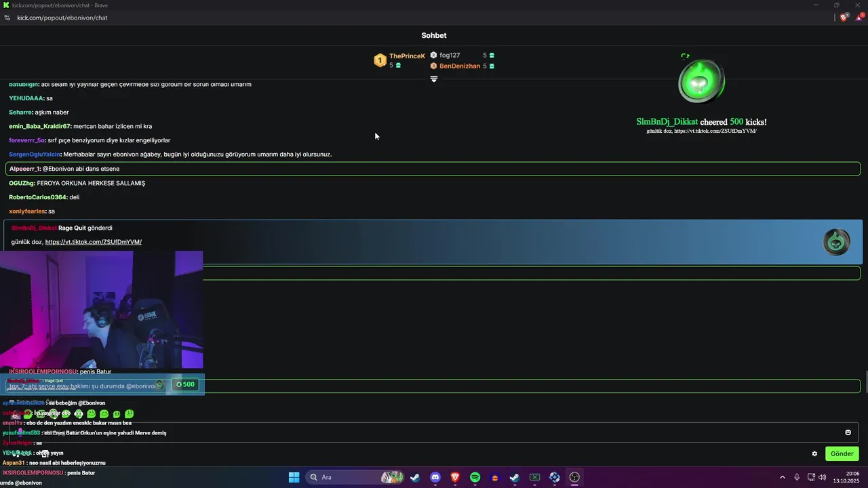This screenshot has height=488, width=868.
Task: Click the gift icon next to fog127's score
Action: pyautogui.click(x=492, y=55)
